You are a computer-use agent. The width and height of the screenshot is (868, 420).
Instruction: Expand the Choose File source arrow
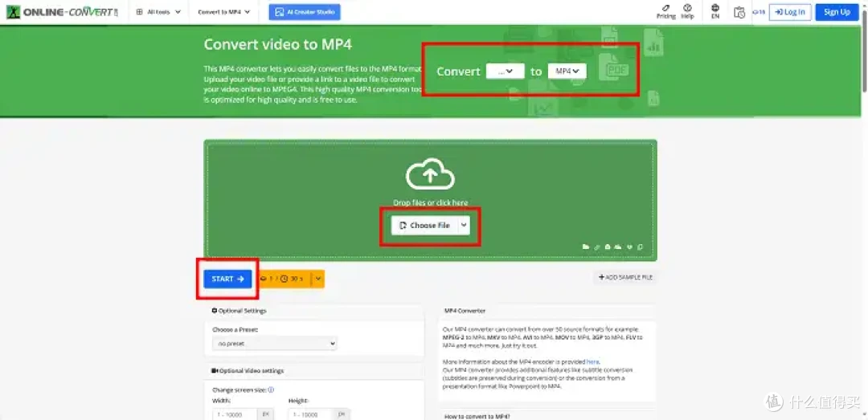[x=464, y=225]
